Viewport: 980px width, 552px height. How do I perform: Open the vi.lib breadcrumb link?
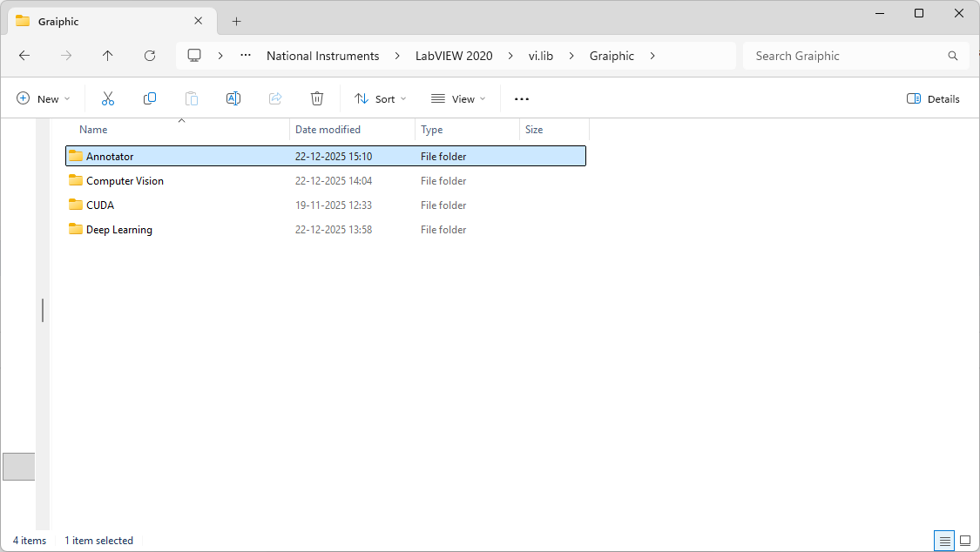540,55
